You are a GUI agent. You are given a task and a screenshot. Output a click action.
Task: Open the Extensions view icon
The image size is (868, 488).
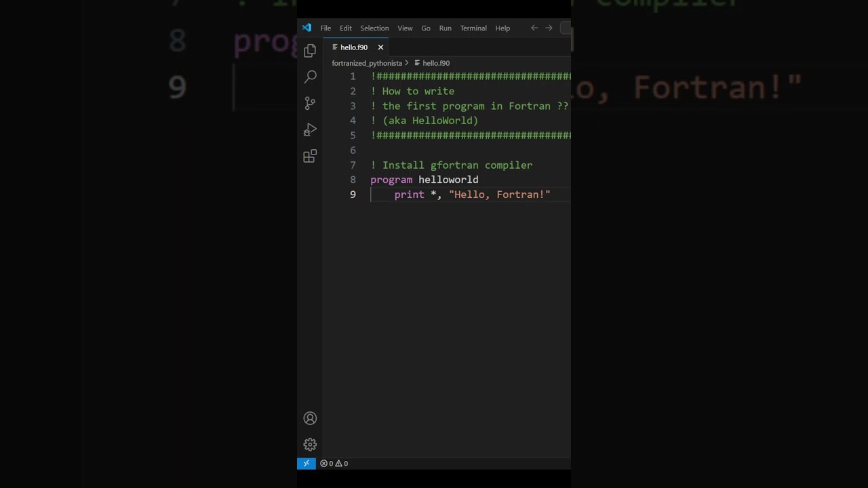tap(310, 156)
